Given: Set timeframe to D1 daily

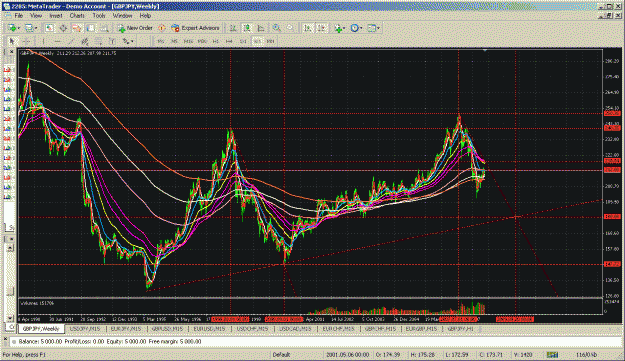Looking at the screenshot, I should [x=243, y=41].
